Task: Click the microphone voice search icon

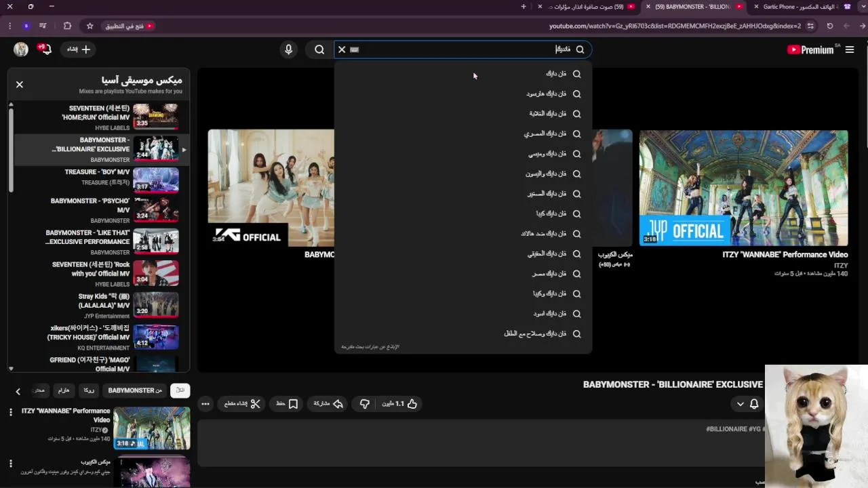Action: coord(289,49)
